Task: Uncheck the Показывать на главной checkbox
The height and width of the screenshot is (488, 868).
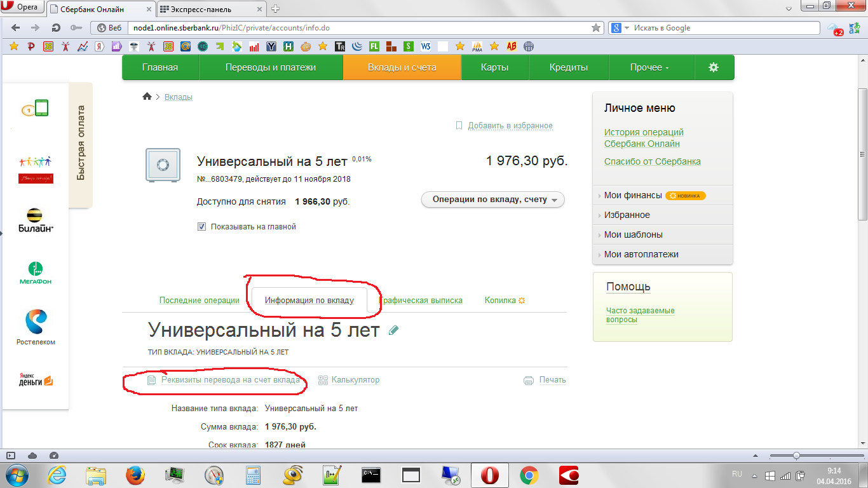Action: click(201, 226)
